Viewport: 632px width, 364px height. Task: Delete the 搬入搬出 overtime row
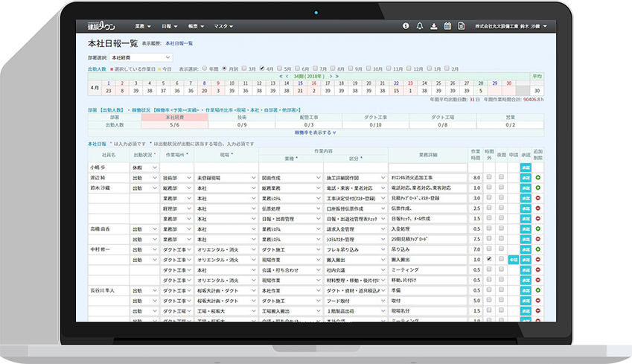[x=537, y=260]
